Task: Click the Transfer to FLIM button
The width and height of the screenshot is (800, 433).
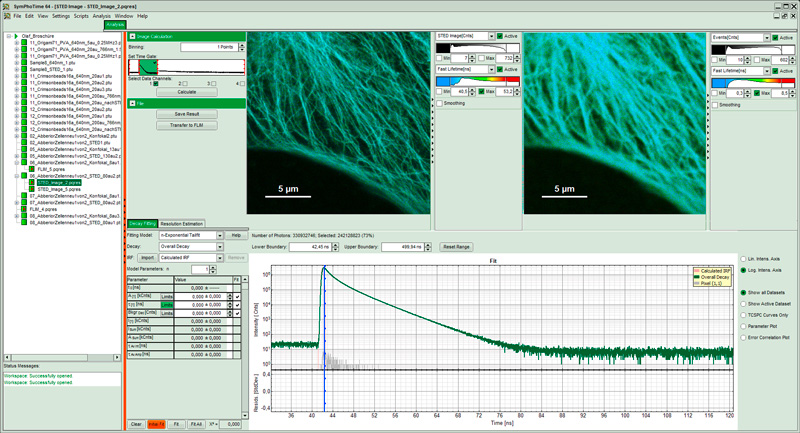Action: click(x=187, y=125)
